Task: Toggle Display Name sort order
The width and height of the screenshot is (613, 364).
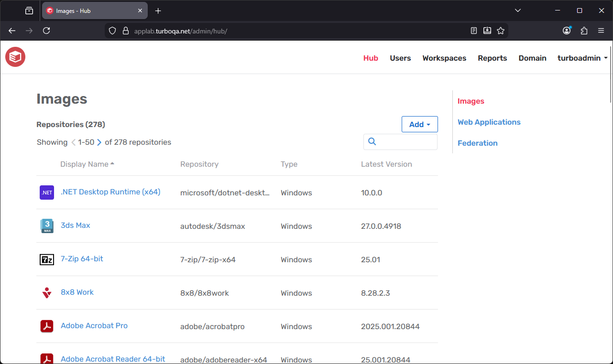Action: pyautogui.click(x=87, y=164)
